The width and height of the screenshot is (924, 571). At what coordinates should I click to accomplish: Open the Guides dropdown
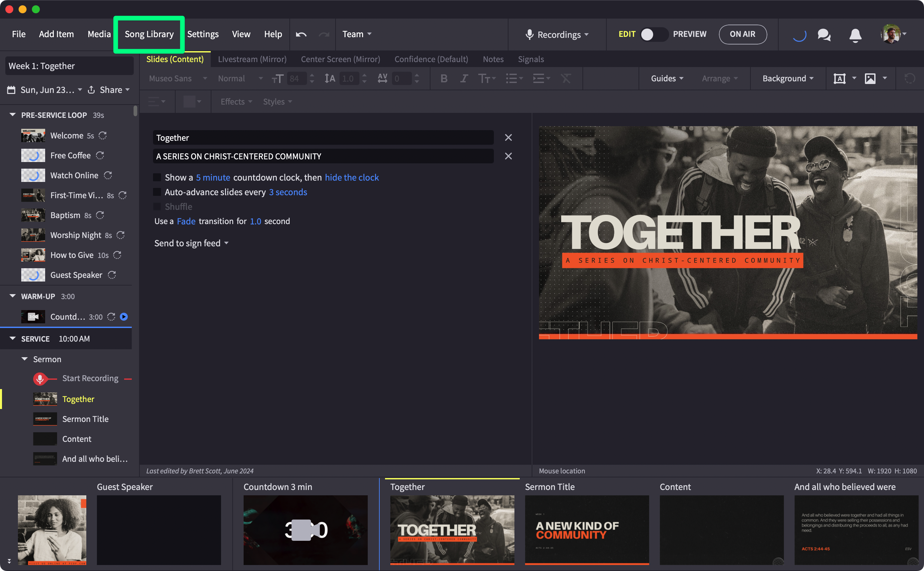coord(667,79)
